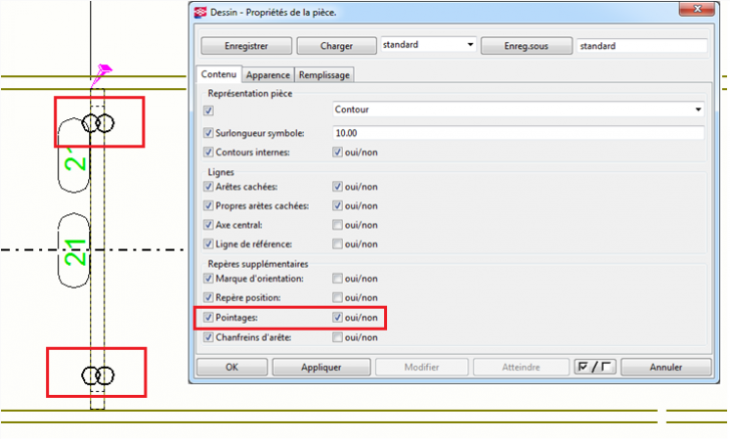Toggle the Axe central filter checkbox
This screenshot has height=439, width=730.
coord(208,225)
